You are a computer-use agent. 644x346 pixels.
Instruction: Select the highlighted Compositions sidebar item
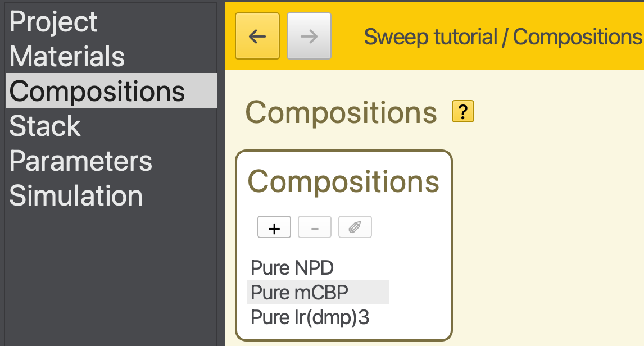(x=97, y=91)
